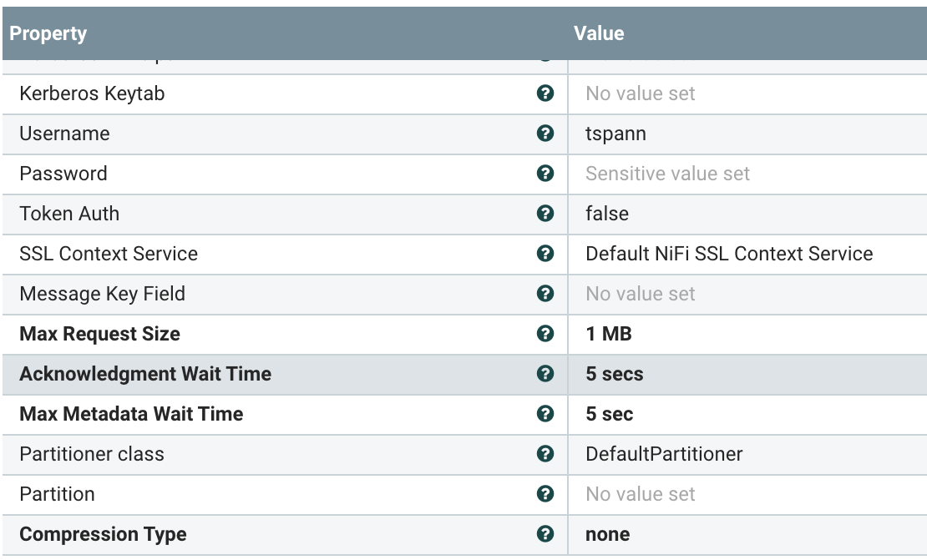
Task: Click the Compression Type help icon
Action: (x=545, y=534)
